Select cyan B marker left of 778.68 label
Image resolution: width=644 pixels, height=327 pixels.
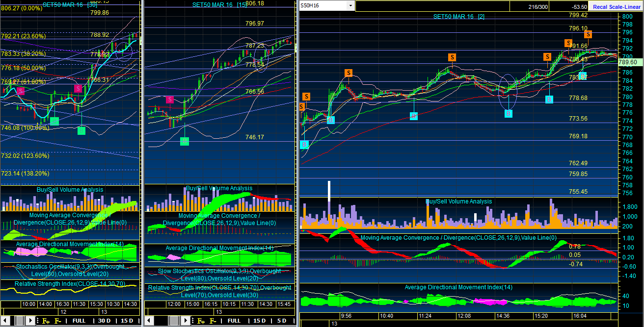[x=549, y=99]
